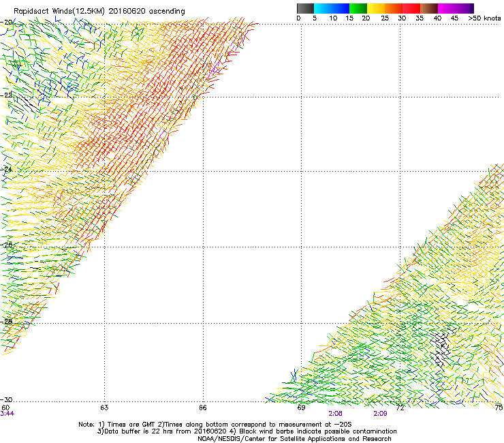
Task: Click the '40' legend scale label
Action: [437, 18]
